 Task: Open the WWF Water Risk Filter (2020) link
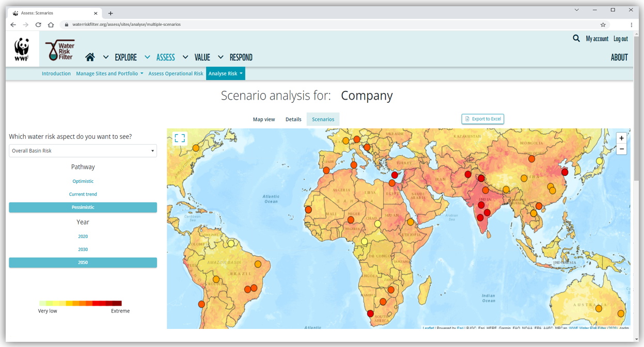click(x=592, y=327)
